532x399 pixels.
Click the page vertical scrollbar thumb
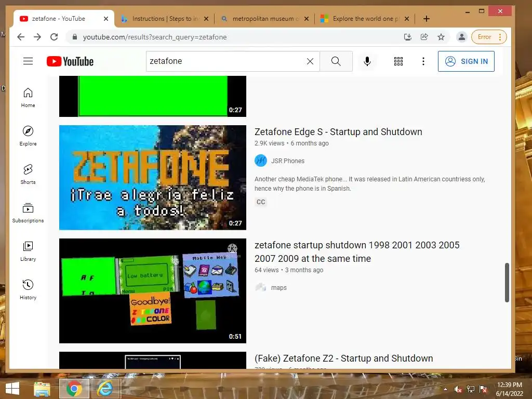(507, 282)
